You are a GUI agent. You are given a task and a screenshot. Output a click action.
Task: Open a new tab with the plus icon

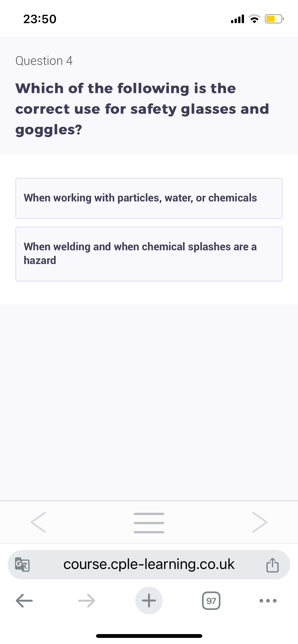(149, 600)
